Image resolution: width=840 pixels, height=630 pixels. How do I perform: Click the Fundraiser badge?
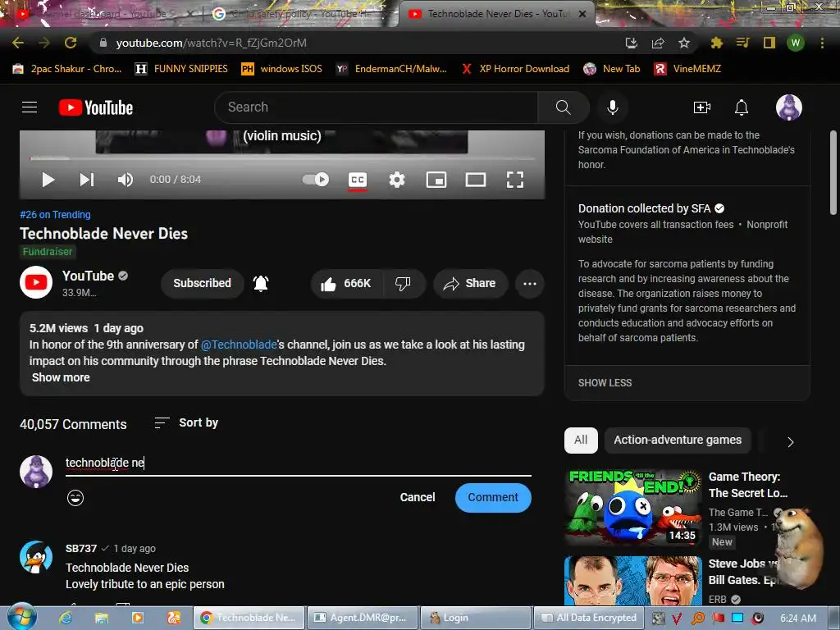47,251
